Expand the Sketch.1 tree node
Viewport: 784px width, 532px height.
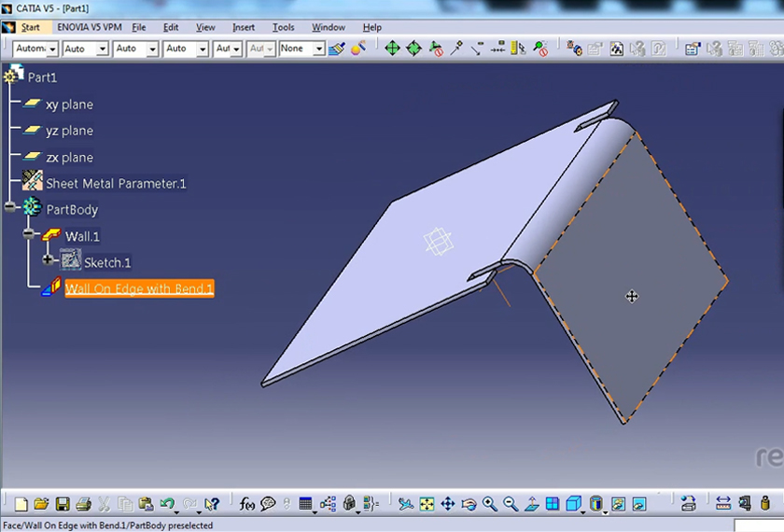click(49, 259)
